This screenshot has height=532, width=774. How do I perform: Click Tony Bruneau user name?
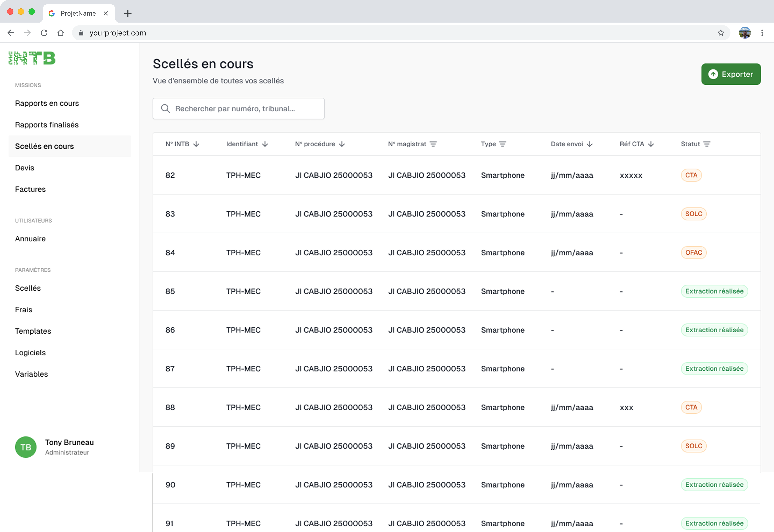69,442
